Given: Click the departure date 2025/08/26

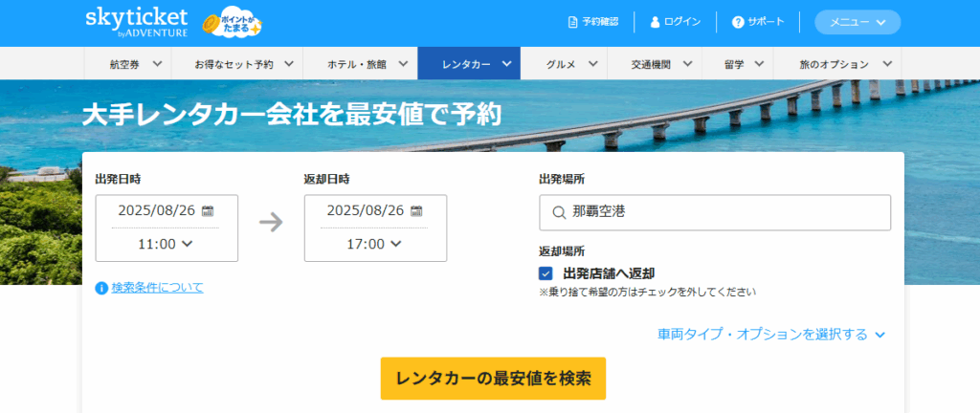Looking at the screenshot, I should point(157,210).
